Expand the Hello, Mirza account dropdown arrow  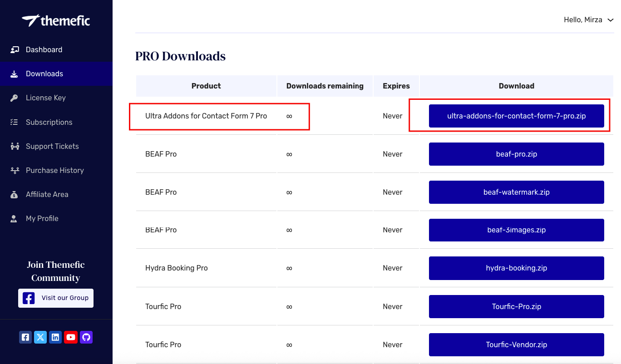[x=611, y=20]
